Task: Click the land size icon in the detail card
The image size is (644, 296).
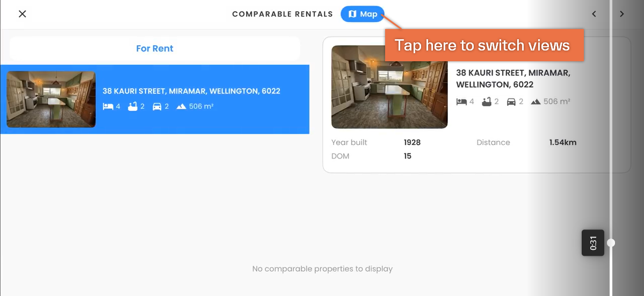Action: pyautogui.click(x=536, y=102)
